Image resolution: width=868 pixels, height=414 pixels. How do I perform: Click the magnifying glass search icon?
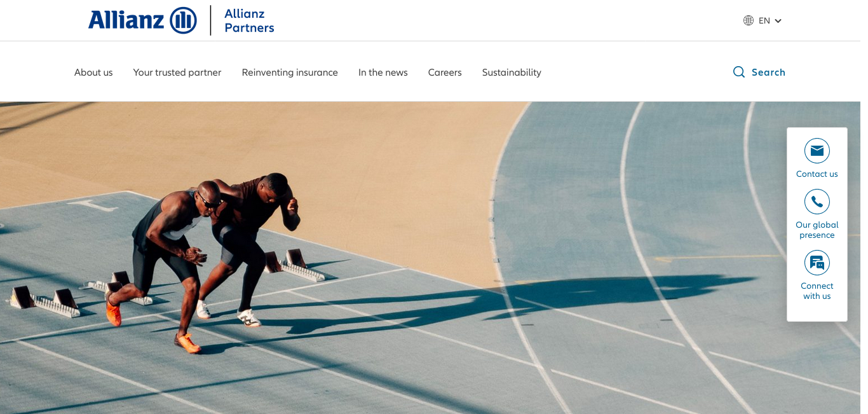739,72
